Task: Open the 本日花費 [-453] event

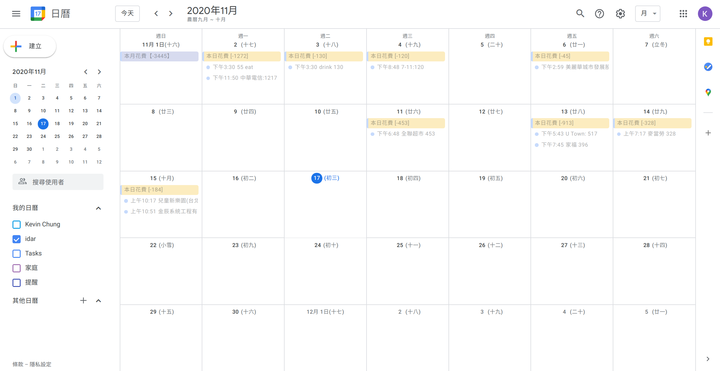Action: coord(406,123)
